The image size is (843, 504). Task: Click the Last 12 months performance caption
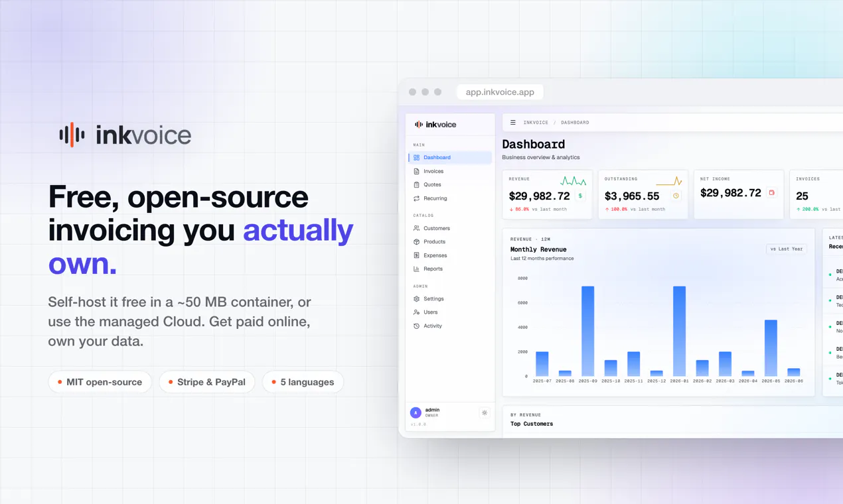point(542,259)
